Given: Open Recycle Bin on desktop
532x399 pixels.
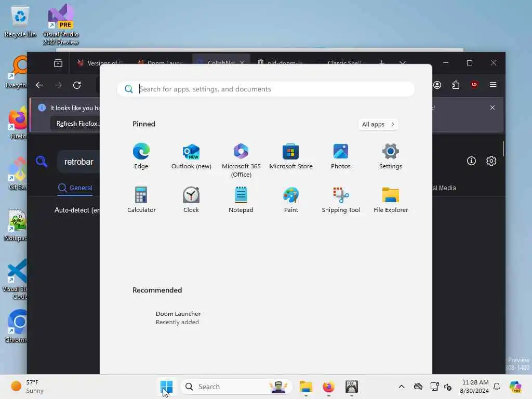Looking at the screenshot, I should 20,22.
